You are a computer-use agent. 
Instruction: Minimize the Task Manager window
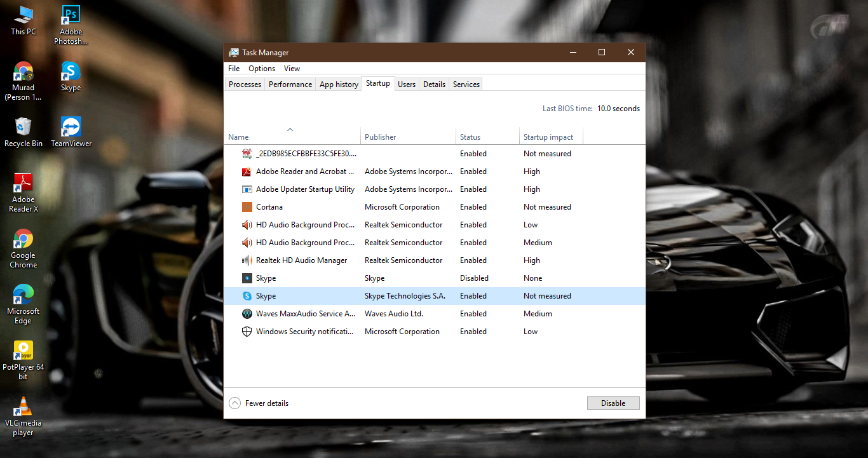[573, 53]
